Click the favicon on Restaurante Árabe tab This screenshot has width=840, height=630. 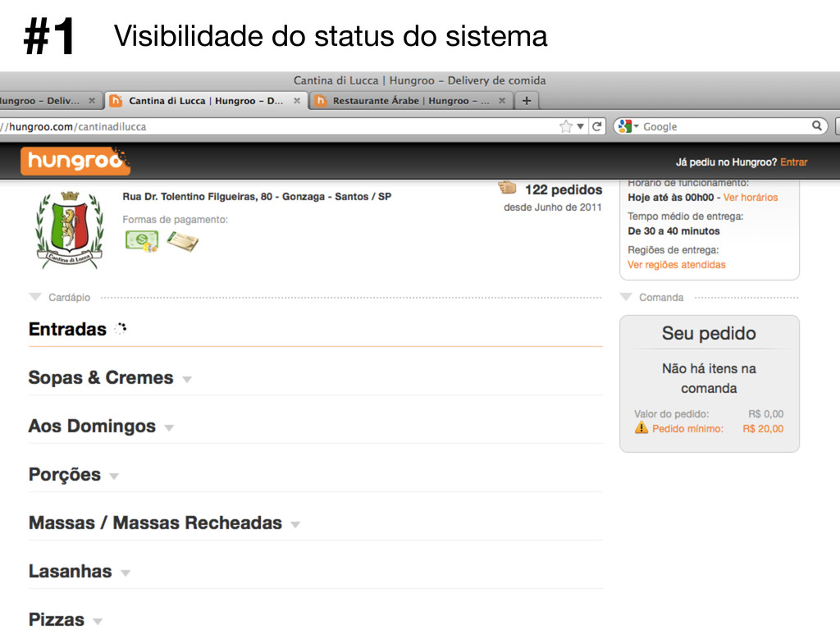tap(321, 101)
